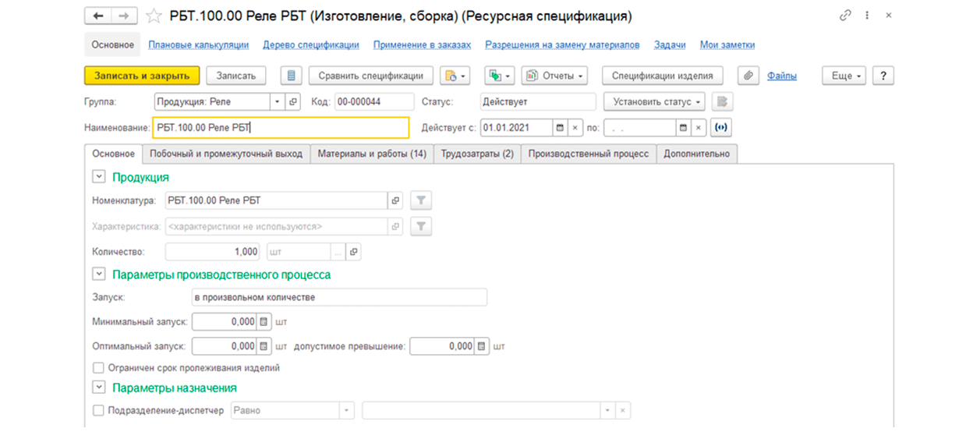Open the Отчеты dropdown menu
The width and height of the screenshot is (980, 432).
click(x=554, y=76)
